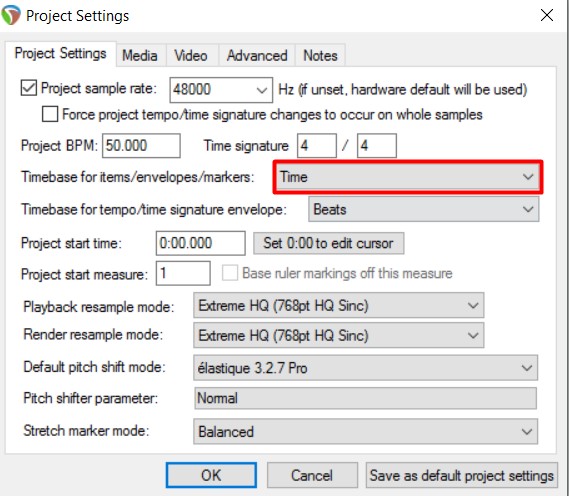The image size is (569, 496).
Task: Expand the Playback resample mode dropdown
Action: [x=339, y=306]
